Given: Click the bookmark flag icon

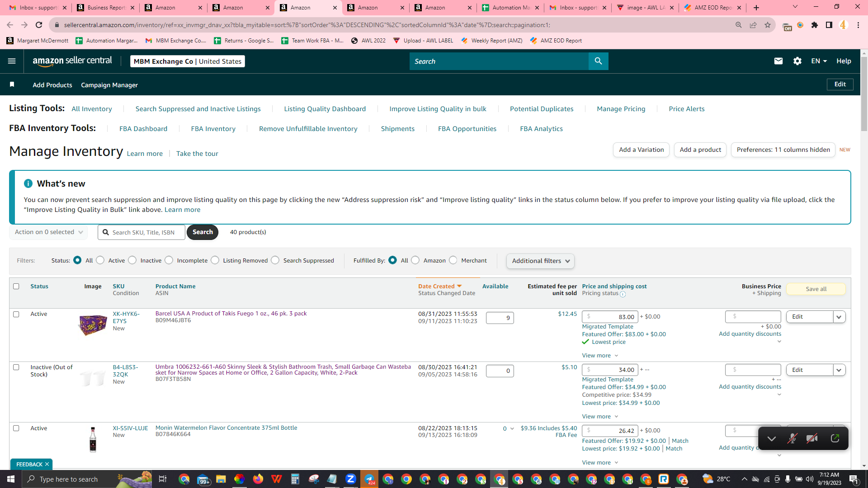Looking at the screenshot, I should click(12, 84).
